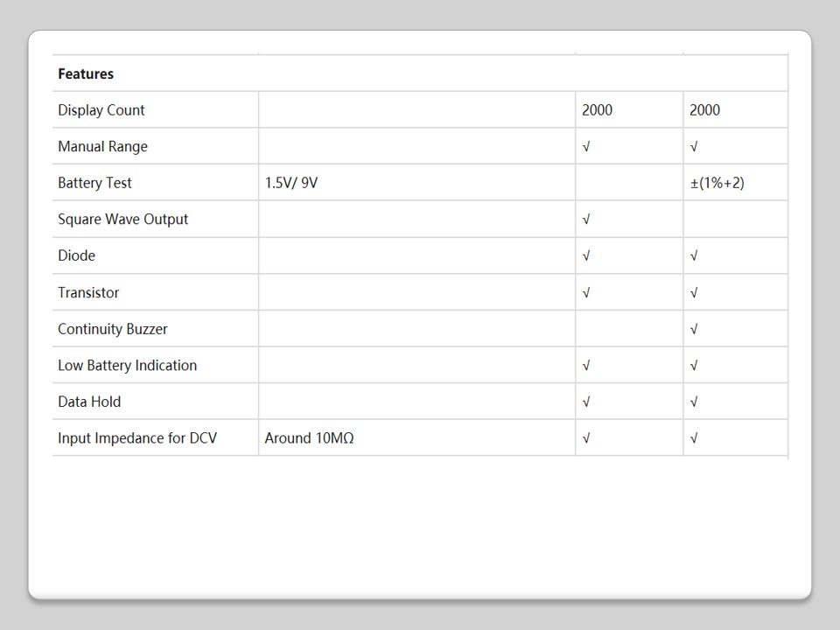
Task: Select the Square Wave Output label
Action: pos(122,219)
